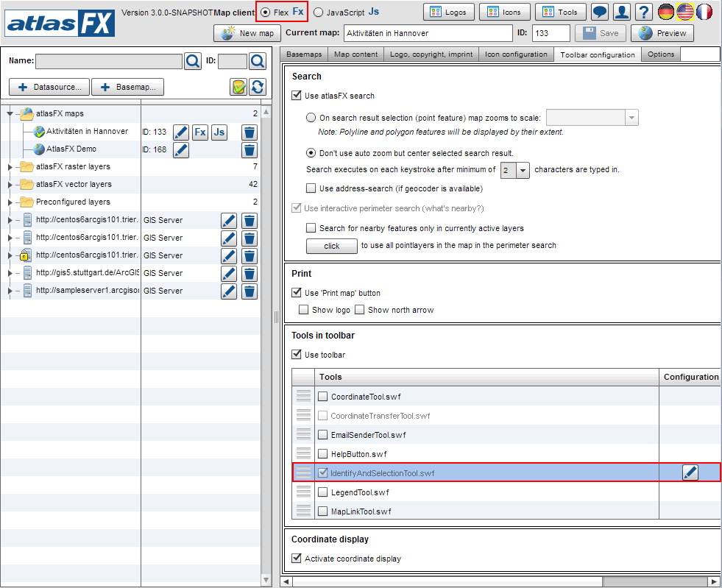Image resolution: width=722 pixels, height=588 pixels.
Task: Delete sampleserver1.arcgis GIS Server entry
Action: pos(249,291)
